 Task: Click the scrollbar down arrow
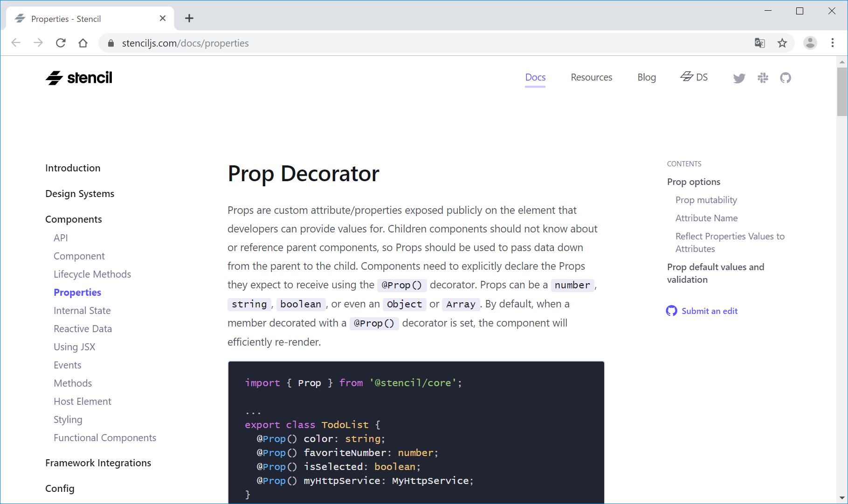point(841,497)
